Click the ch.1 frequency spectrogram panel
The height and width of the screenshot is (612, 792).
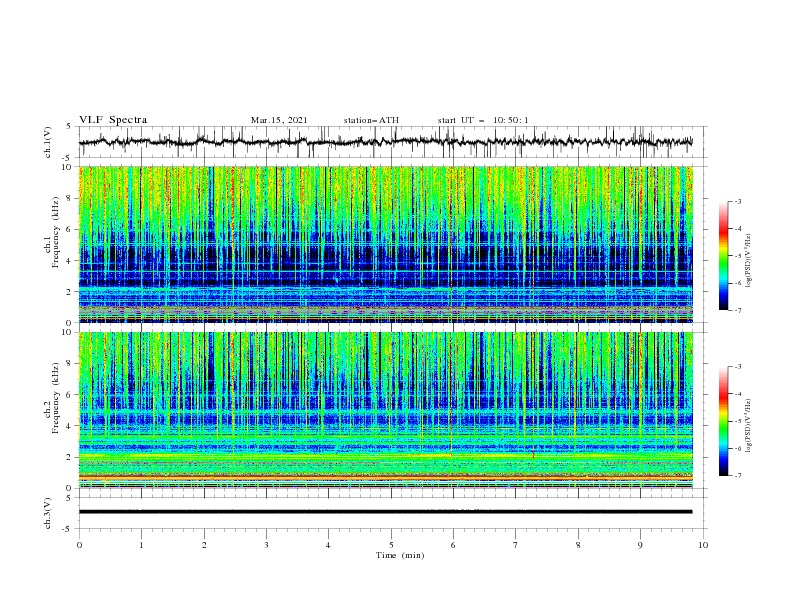pos(386,244)
